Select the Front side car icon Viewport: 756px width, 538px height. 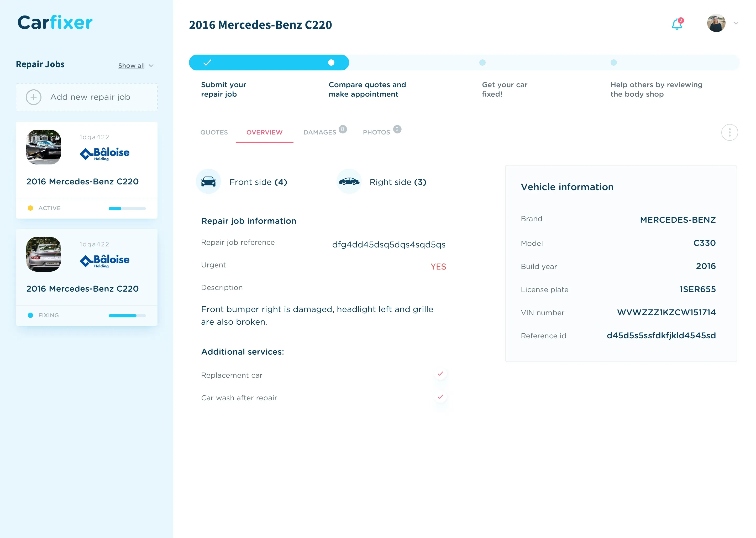pyautogui.click(x=208, y=182)
